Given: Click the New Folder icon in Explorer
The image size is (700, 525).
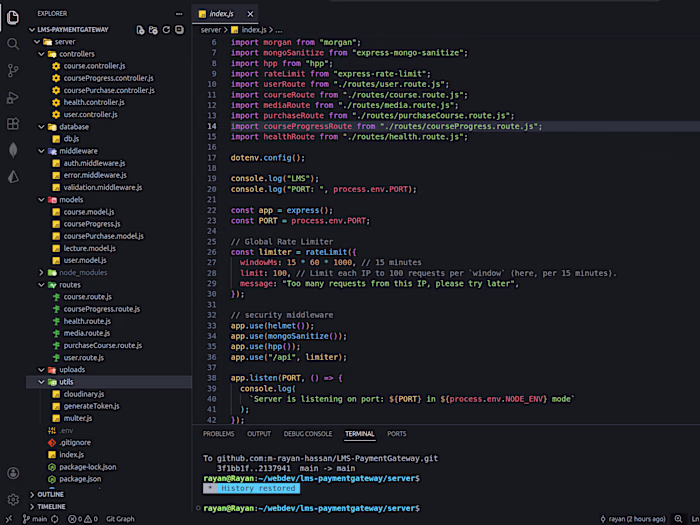Looking at the screenshot, I should pyautogui.click(x=153, y=29).
